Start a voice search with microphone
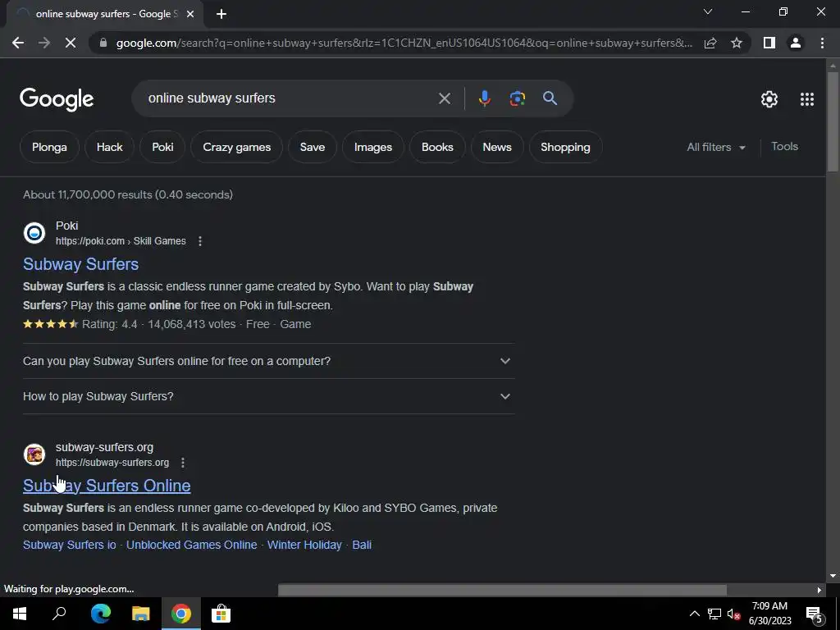This screenshot has width=840, height=630. pos(484,98)
